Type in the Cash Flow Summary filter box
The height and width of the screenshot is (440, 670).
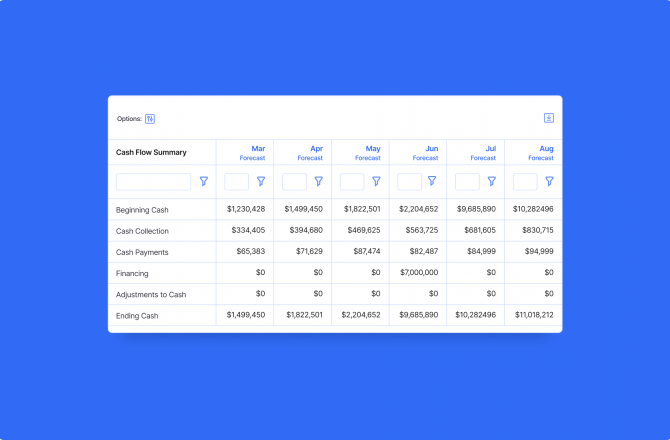coord(153,182)
